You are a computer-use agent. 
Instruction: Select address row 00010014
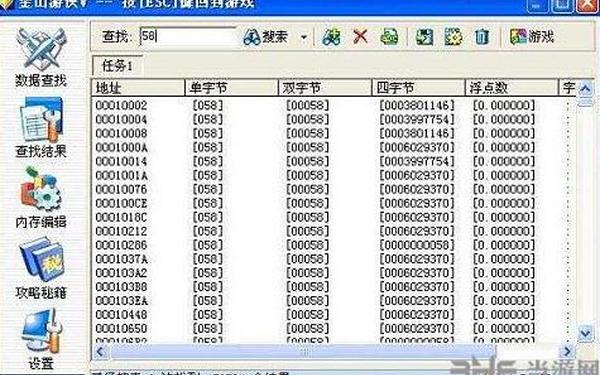pos(121,161)
